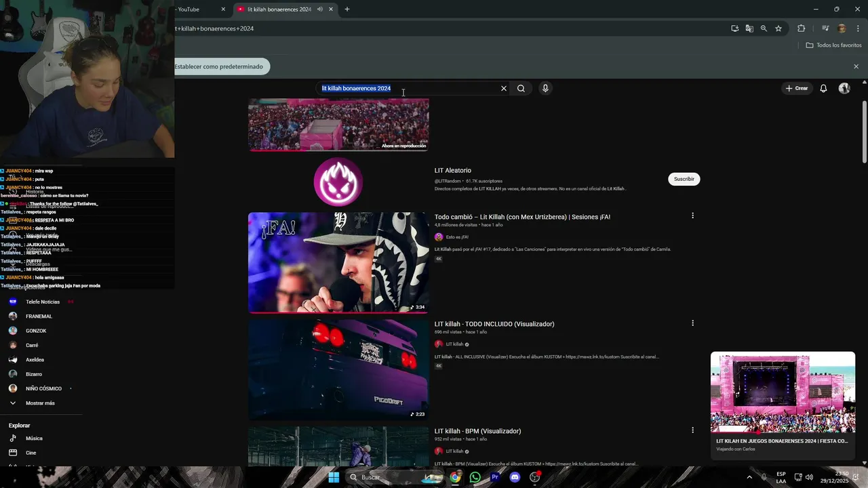Viewport: 868px width, 488px height.
Task: Open Cine in Explorar section
Action: pos(31,453)
